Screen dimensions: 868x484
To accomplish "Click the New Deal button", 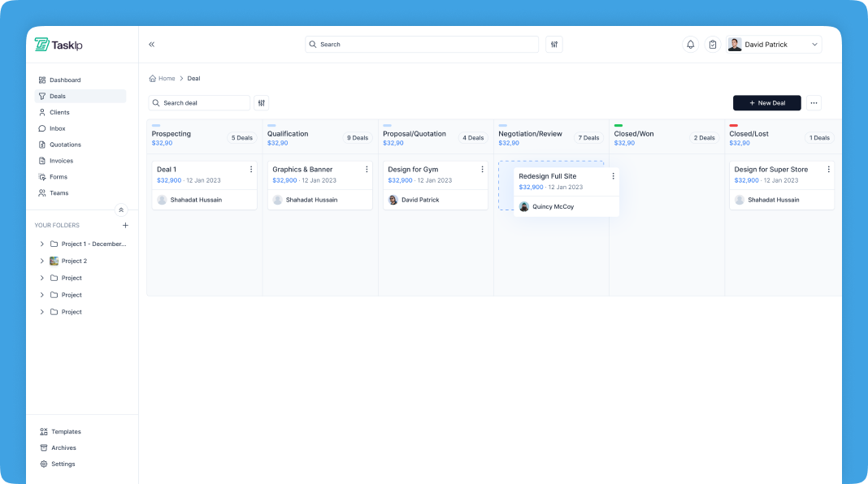I will click(x=766, y=103).
